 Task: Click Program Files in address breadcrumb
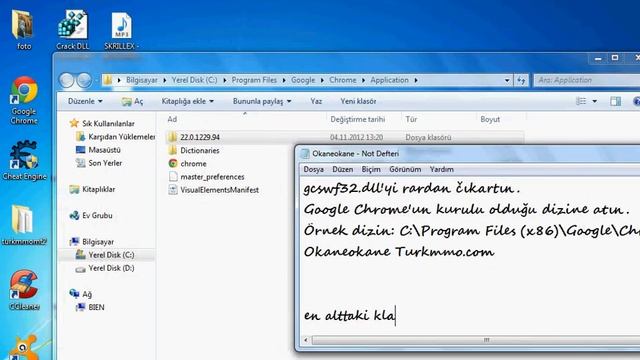tap(254, 80)
